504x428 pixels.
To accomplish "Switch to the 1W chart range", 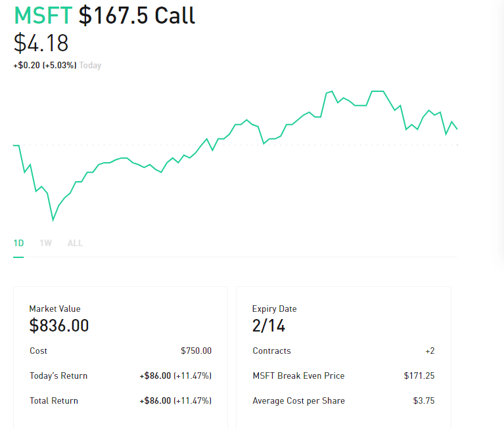I will click(x=45, y=243).
